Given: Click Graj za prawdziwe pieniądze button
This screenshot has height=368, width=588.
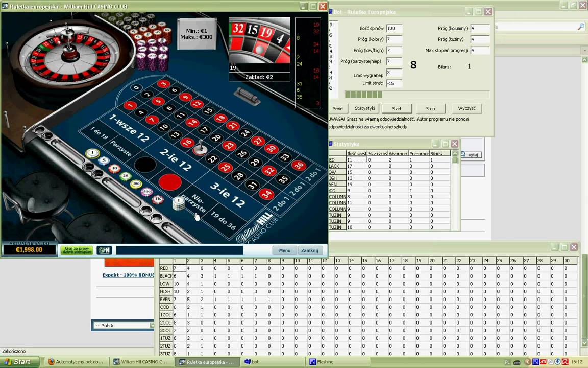Looking at the screenshot, I should coord(77,250).
